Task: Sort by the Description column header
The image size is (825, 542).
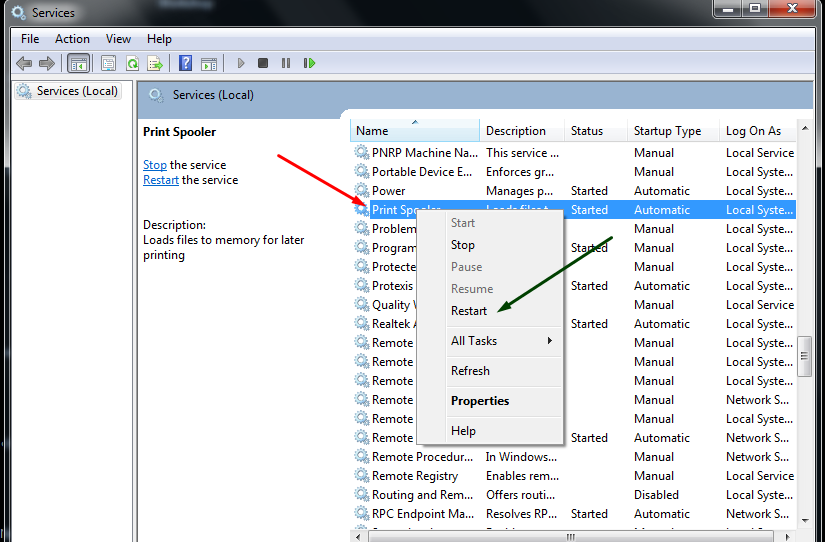Action: pos(522,131)
